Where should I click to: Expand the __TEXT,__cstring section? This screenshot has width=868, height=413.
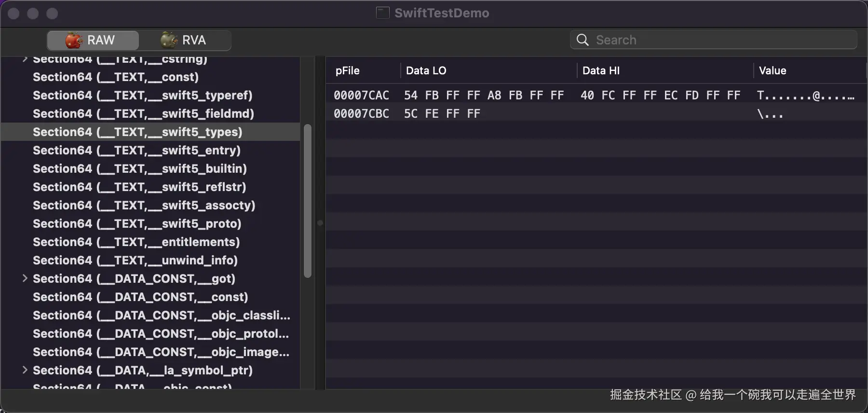(25, 59)
